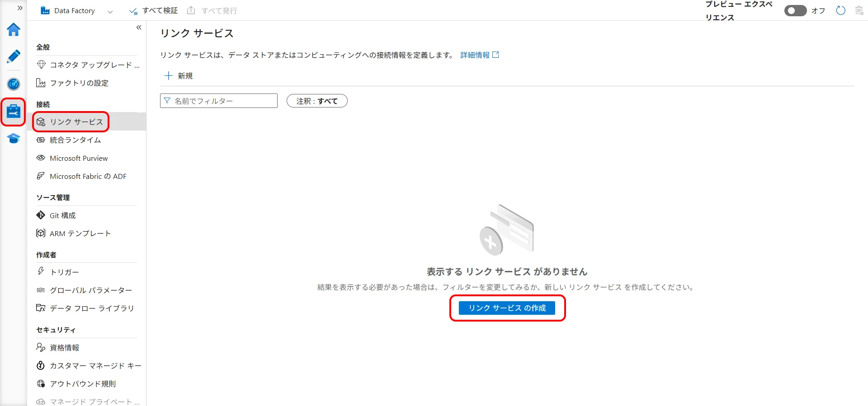Click the リンク サービス の作成 button

[x=507, y=308]
